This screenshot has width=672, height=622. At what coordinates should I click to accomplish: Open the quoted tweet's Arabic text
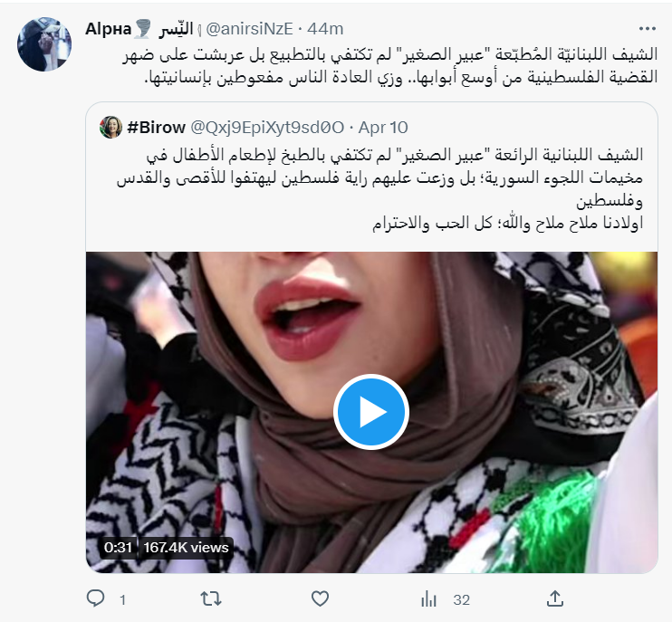379,189
